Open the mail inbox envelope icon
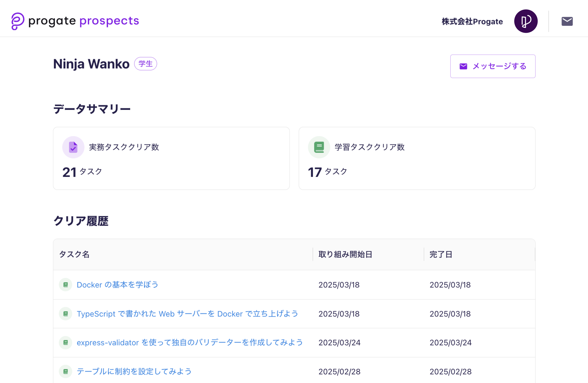The height and width of the screenshot is (383, 588). 567,21
